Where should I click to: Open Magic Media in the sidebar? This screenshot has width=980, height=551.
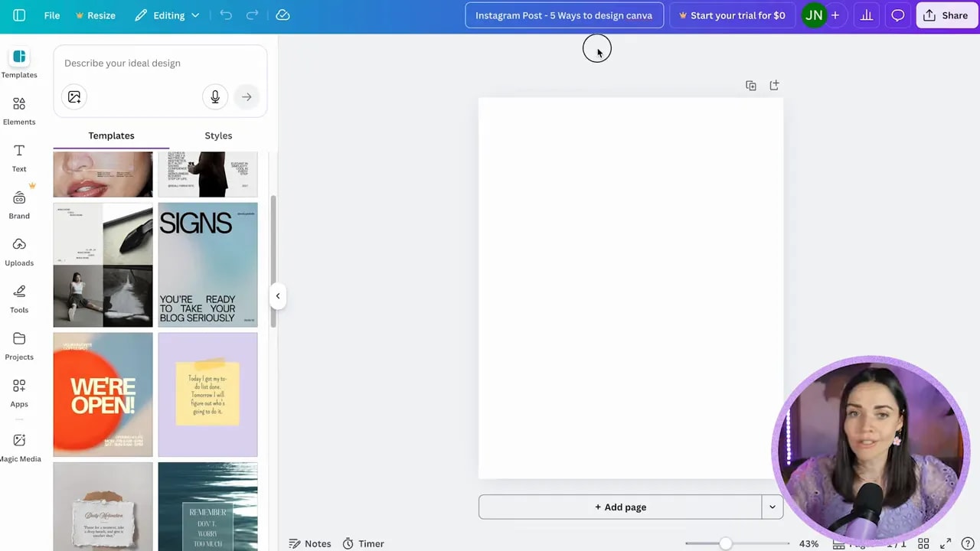tap(19, 448)
